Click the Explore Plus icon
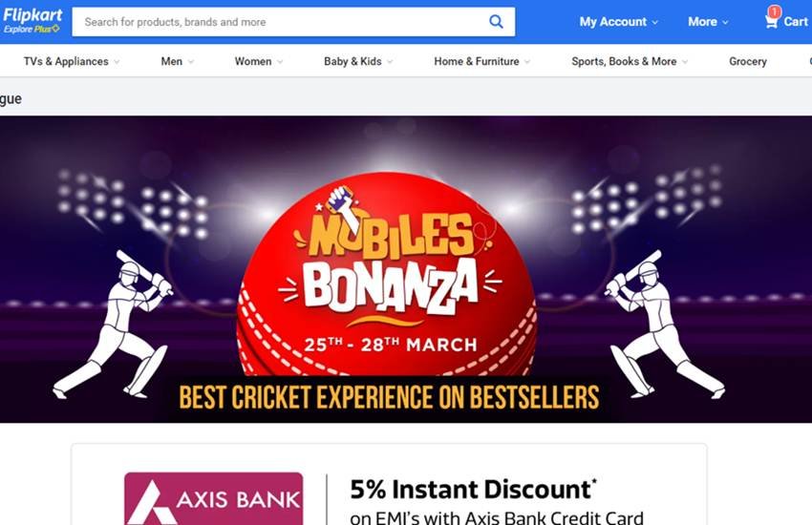 tap(56, 29)
